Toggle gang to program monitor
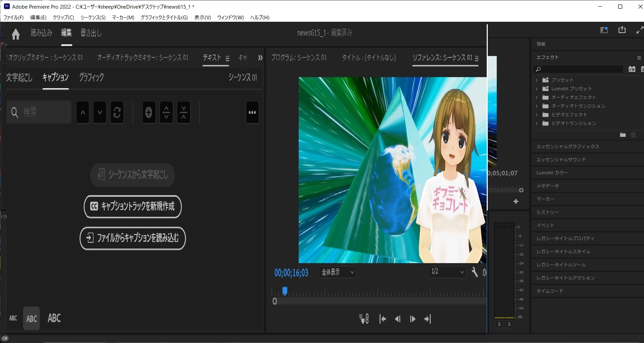Screen dimensions: 644x343 pyautogui.click(x=364, y=319)
